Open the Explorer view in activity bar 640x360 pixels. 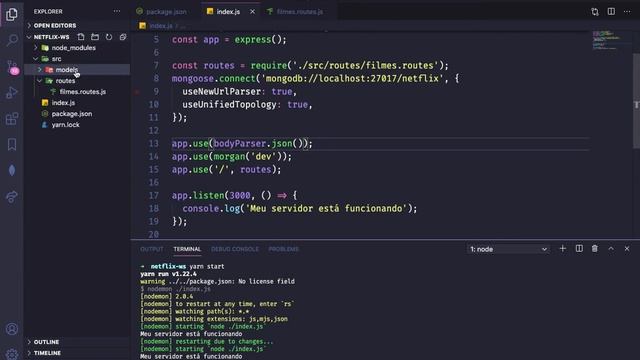[x=12, y=14]
